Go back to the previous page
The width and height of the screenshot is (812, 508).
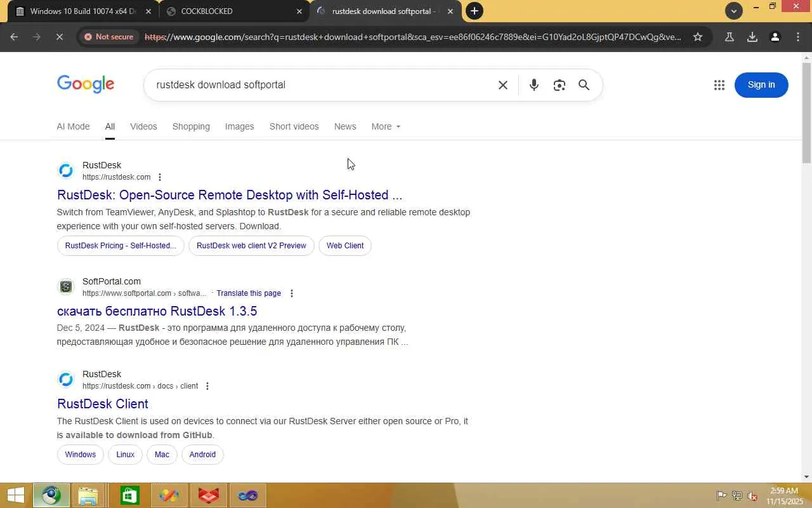tap(14, 37)
